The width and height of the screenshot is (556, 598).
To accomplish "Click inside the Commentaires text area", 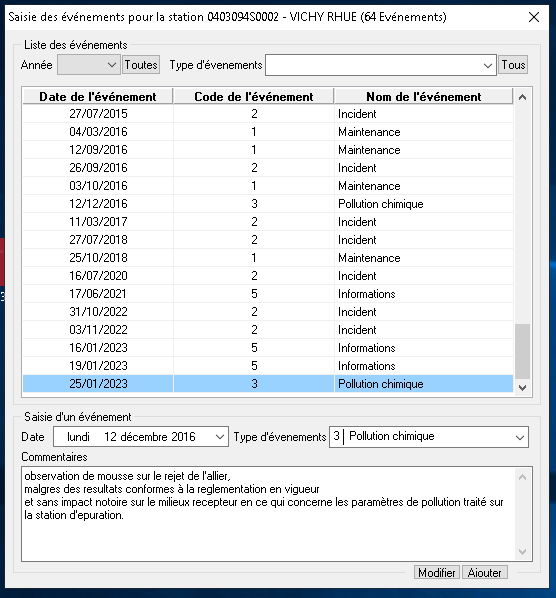I will coord(269,514).
